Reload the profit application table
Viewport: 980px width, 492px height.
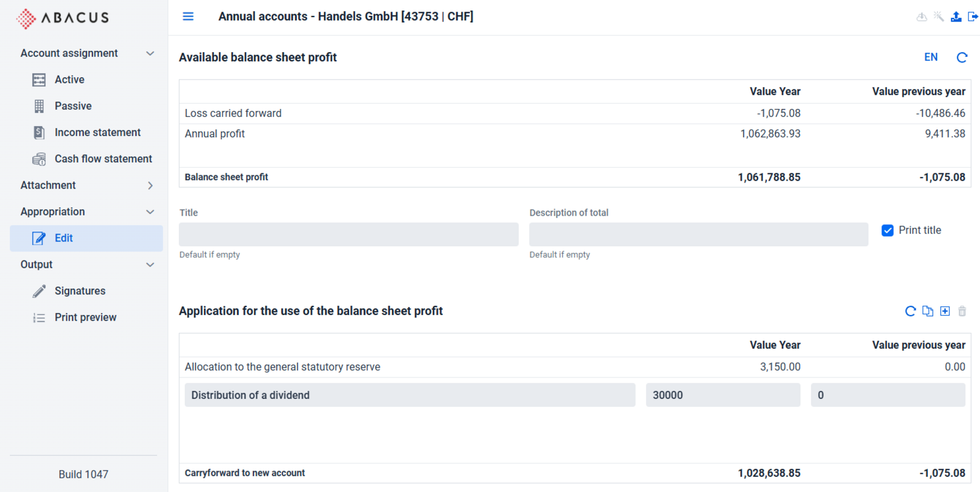(x=910, y=311)
